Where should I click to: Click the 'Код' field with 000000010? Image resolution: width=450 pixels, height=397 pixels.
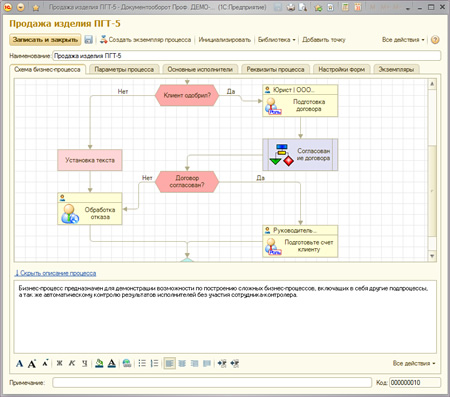pyautogui.click(x=415, y=382)
